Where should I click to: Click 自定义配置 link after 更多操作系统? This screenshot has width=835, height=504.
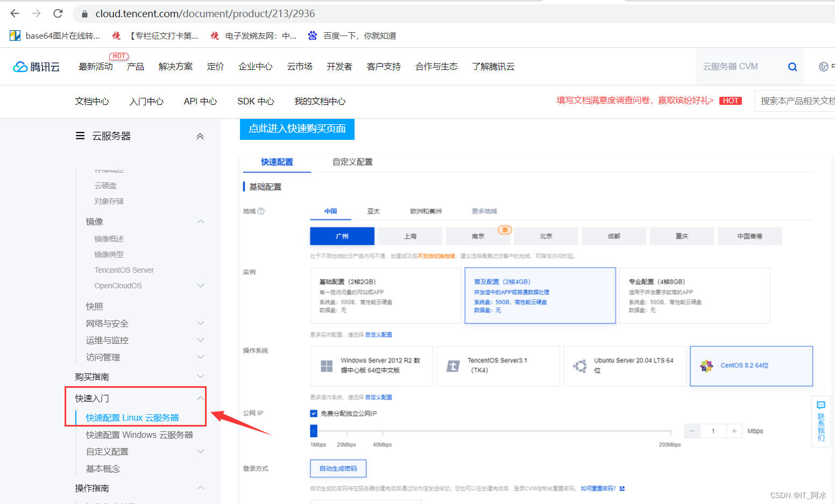tap(378, 397)
